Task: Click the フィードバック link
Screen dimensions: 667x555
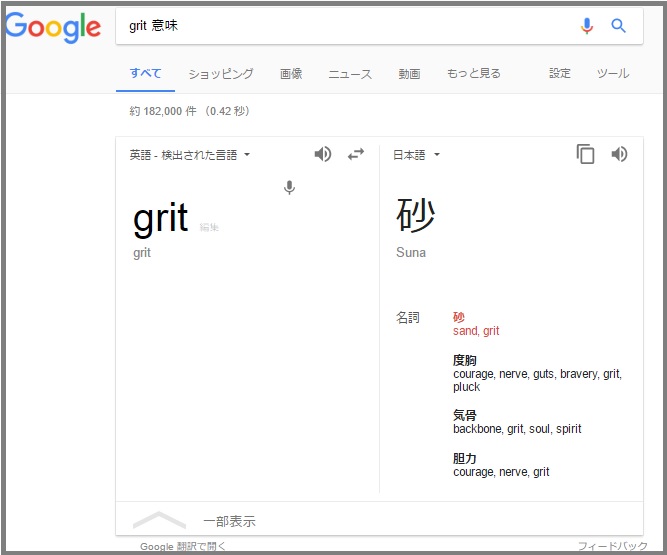Action: [x=613, y=546]
